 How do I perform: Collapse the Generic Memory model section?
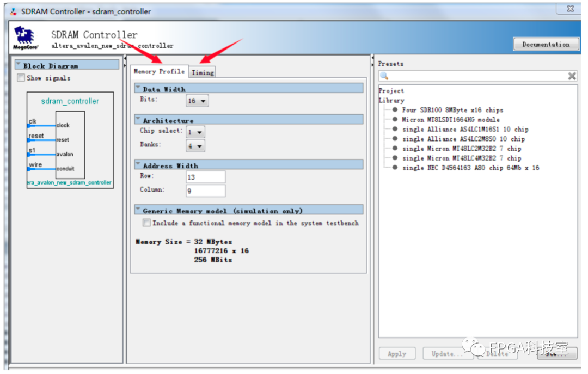138,209
